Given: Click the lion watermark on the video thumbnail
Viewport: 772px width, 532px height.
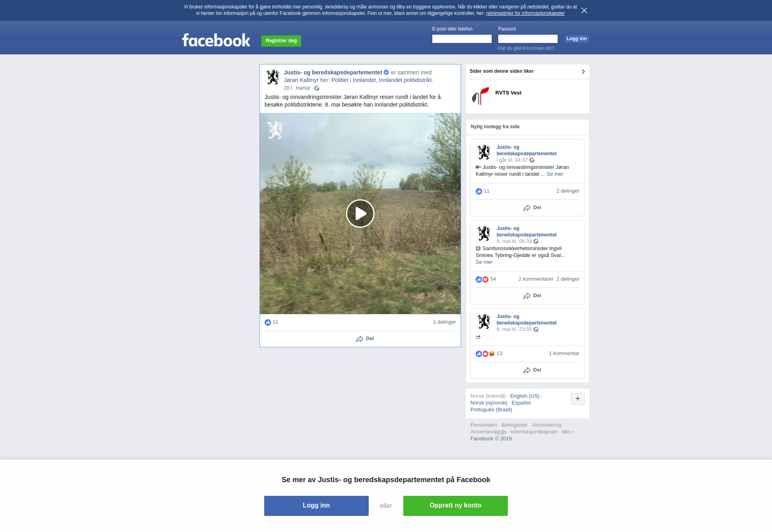Looking at the screenshot, I should coord(275,130).
